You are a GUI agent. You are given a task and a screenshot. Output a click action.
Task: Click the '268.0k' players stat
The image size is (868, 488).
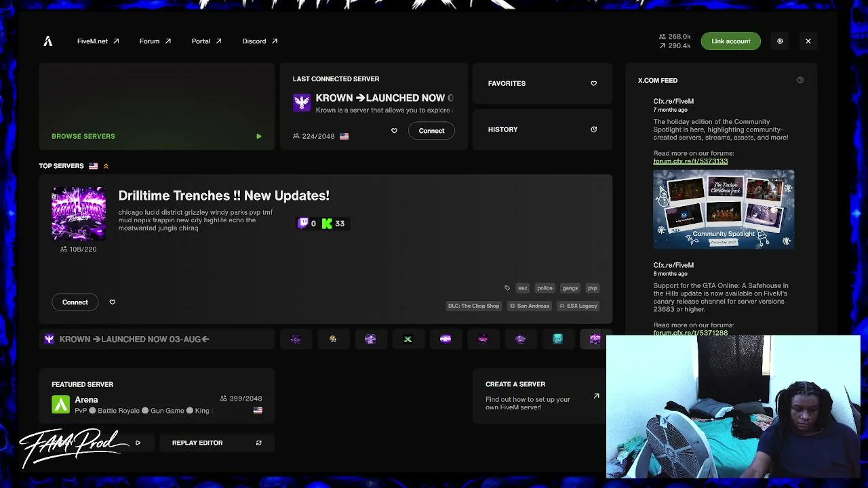[675, 37]
